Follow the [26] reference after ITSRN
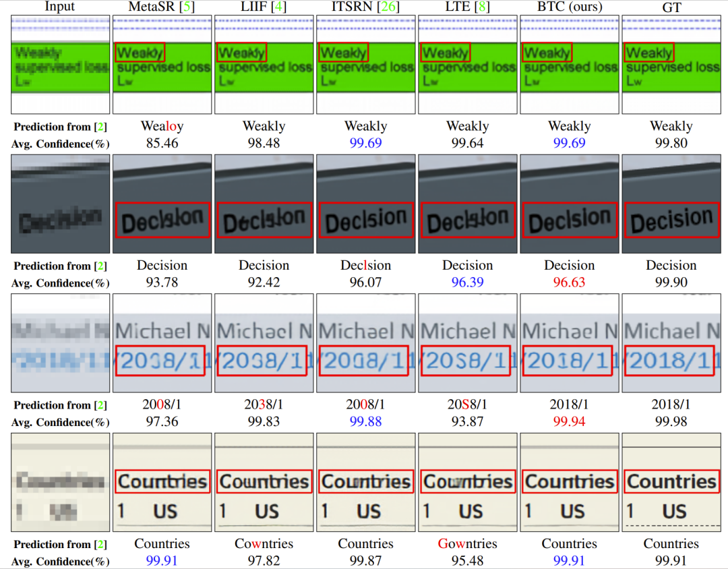 tap(389, 7)
